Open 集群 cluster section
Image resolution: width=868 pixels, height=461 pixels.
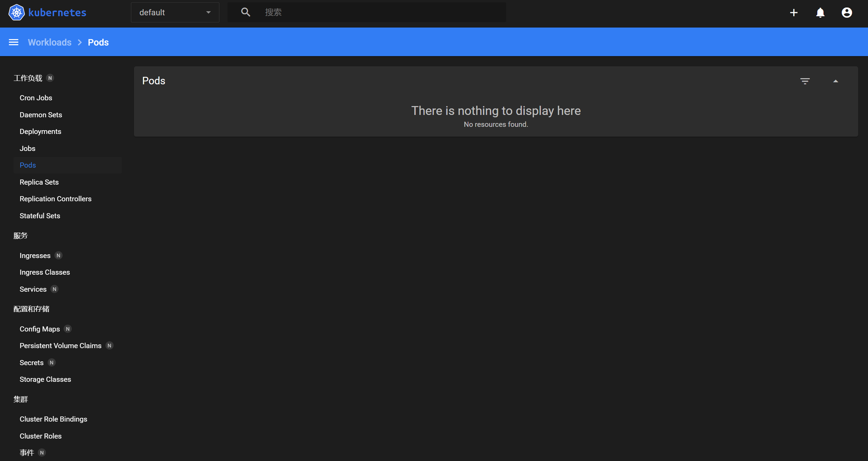(20, 399)
